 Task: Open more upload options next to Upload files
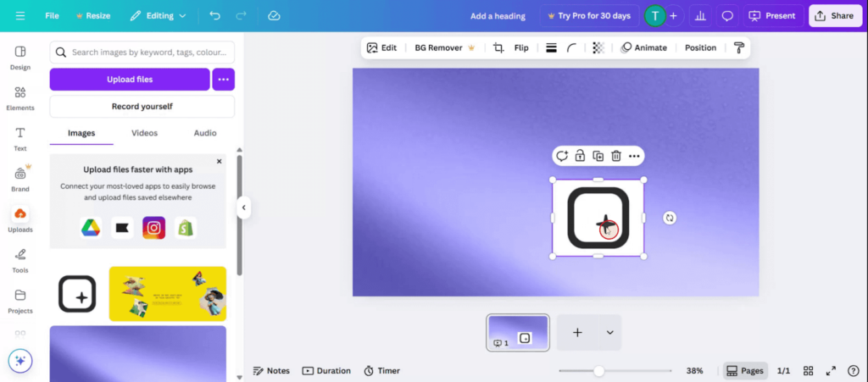coord(223,80)
